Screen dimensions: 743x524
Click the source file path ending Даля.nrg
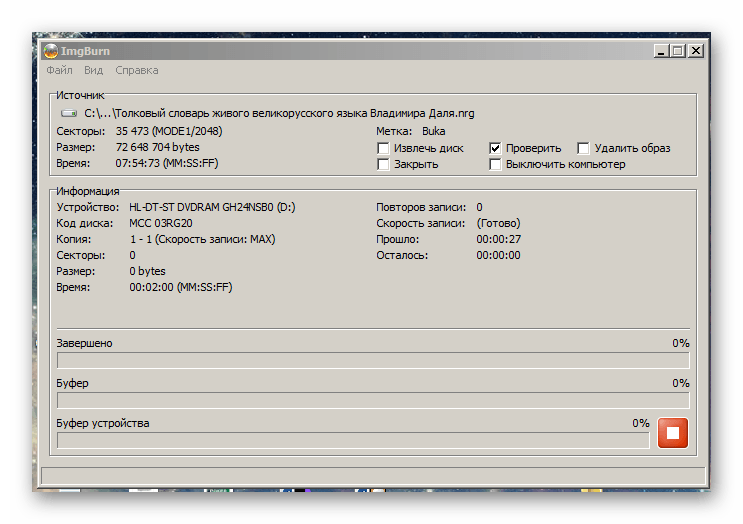tap(279, 113)
